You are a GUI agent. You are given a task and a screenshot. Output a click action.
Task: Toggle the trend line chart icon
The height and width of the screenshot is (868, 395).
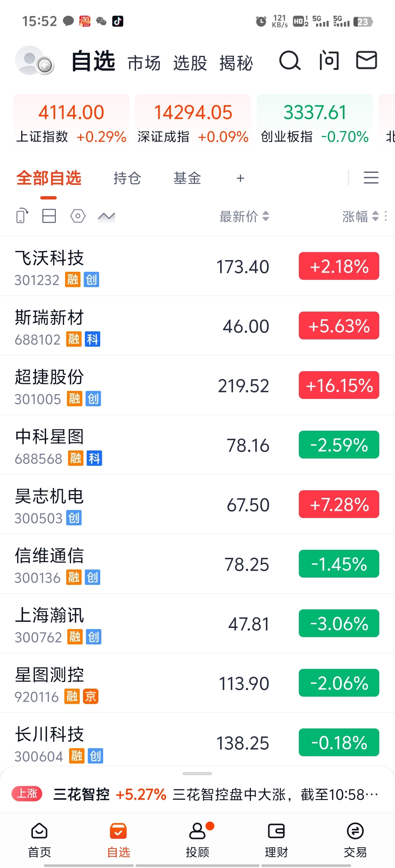tap(106, 217)
